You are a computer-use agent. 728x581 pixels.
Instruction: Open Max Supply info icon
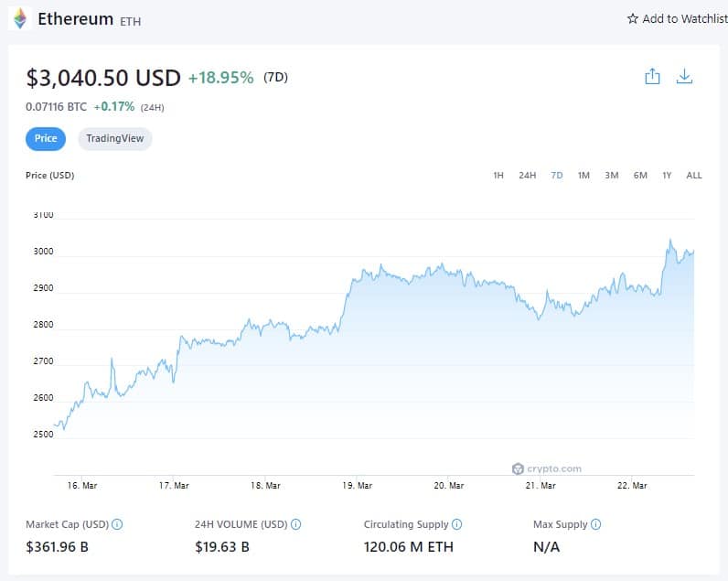pos(595,524)
